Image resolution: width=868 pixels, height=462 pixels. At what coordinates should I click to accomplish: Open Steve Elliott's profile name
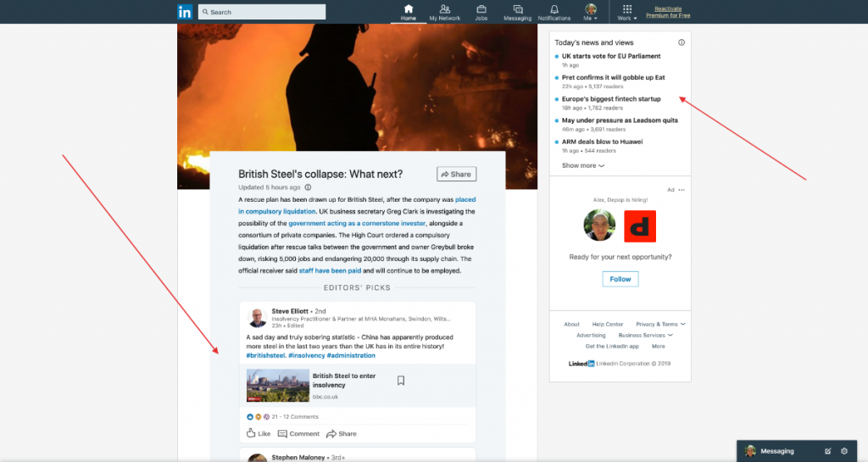click(x=290, y=311)
